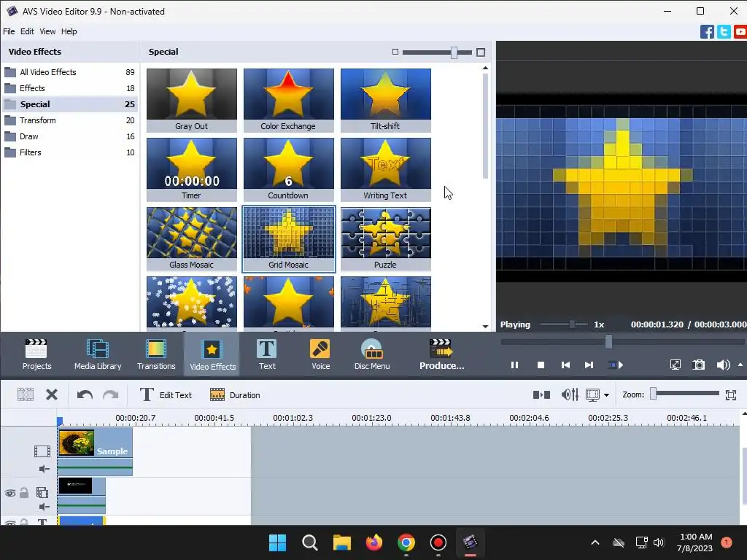Open storyboard view toggle icon
The width and height of the screenshot is (747, 560).
[541, 394]
